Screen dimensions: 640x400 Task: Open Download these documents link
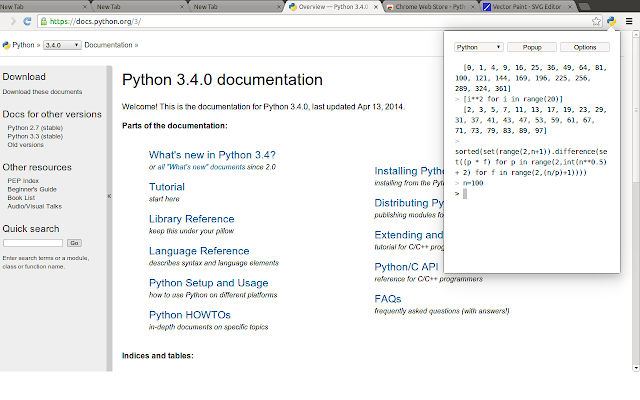[x=42, y=92]
